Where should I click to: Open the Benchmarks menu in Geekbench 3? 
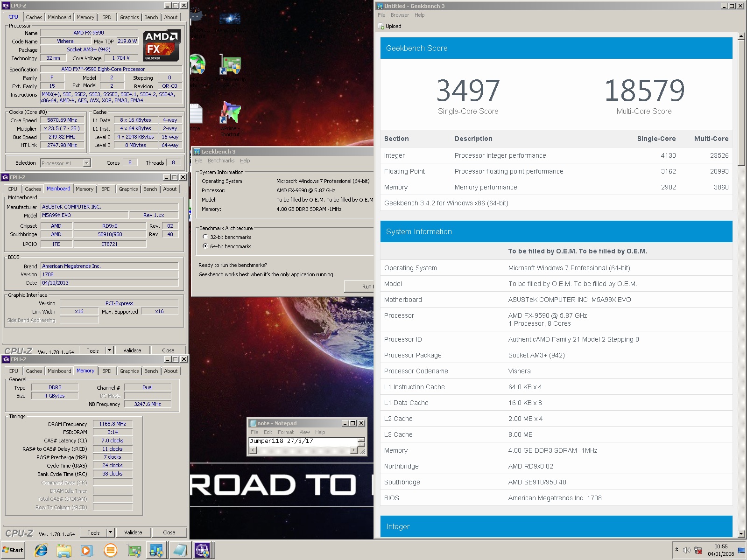pyautogui.click(x=221, y=161)
